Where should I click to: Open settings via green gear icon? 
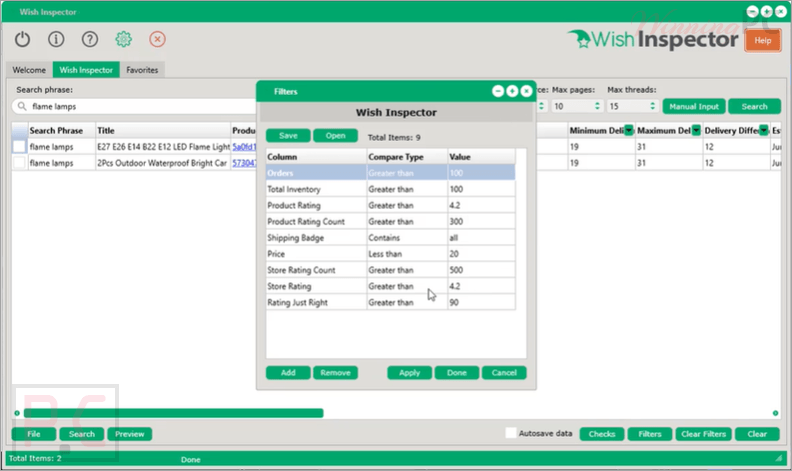[124, 39]
